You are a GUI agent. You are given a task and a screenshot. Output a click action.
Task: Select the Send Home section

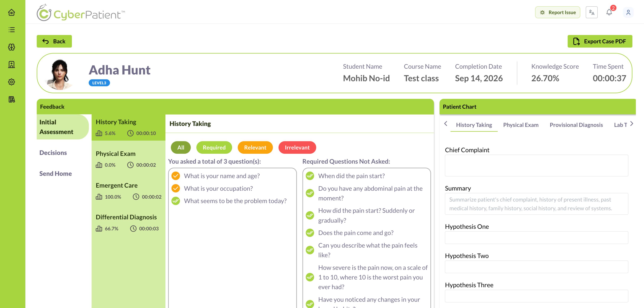pyautogui.click(x=56, y=173)
